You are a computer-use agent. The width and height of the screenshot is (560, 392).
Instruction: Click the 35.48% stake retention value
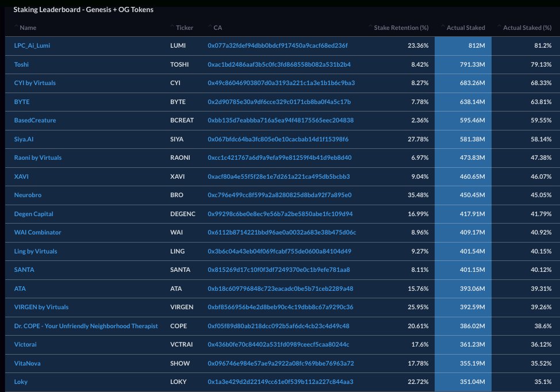tap(418, 195)
